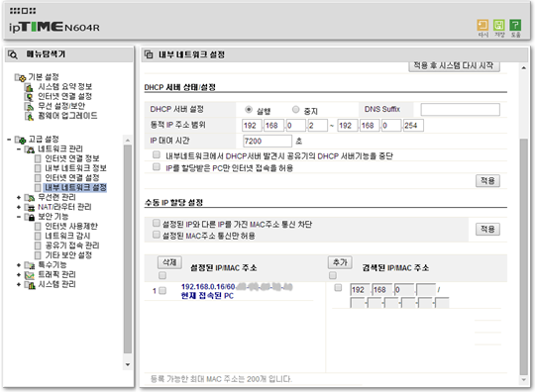Click the 기본 설정 folder icon
This screenshot has width=535, height=392.
coord(20,77)
